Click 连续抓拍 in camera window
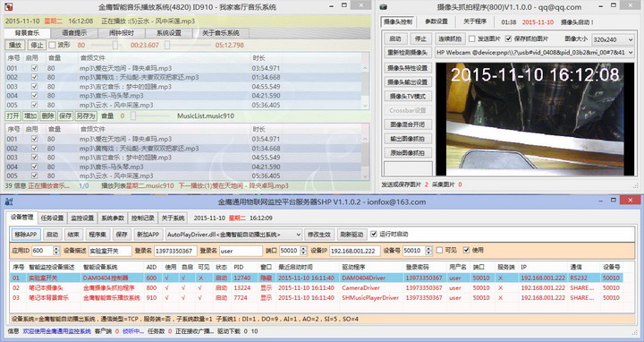The height and width of the screenshot is (342, 644). 449,38
